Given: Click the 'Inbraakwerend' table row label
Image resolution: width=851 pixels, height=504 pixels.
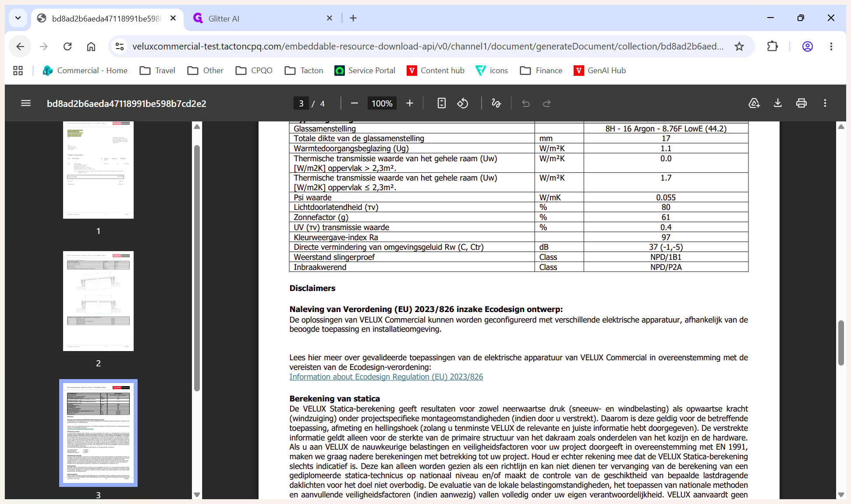Looking at the screenshot, I should click(x=320, y=267).
